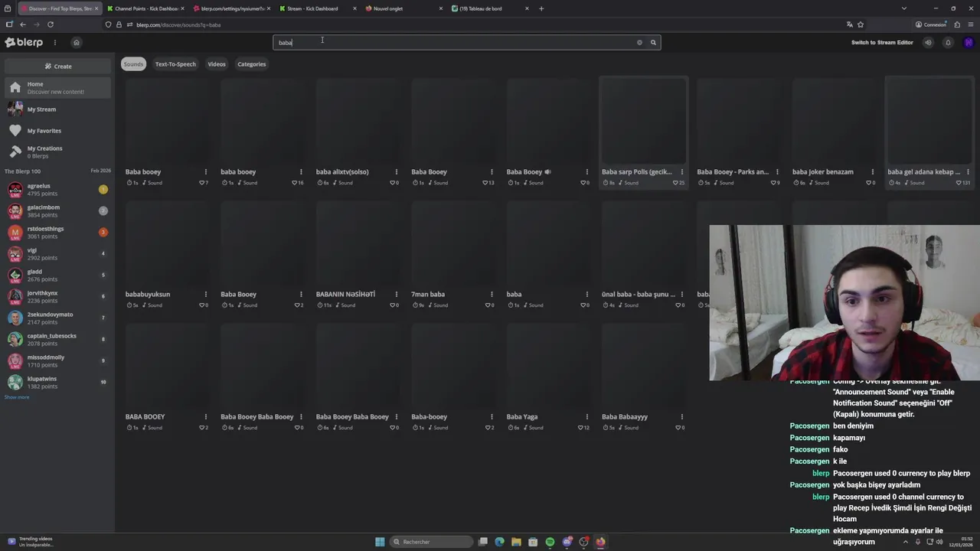Select the Categories tab
Viewport: 980px width, 551px height.
[x=251, y=64]
